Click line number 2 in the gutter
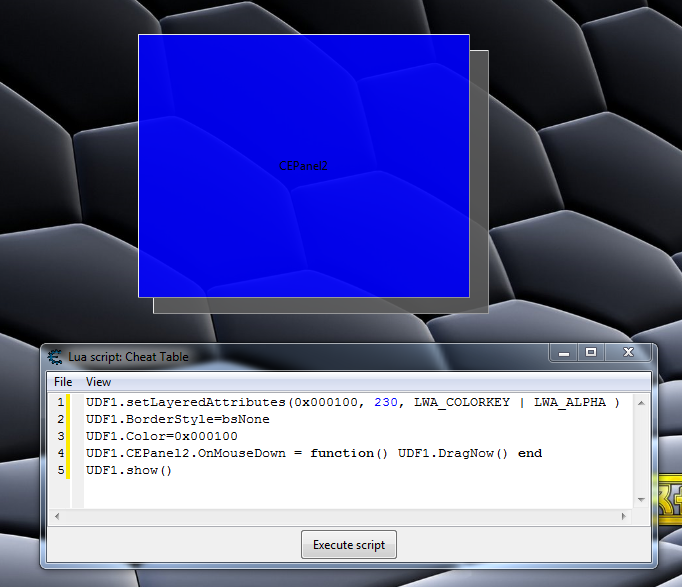This screenshot has width=682, height=587. 60,419
